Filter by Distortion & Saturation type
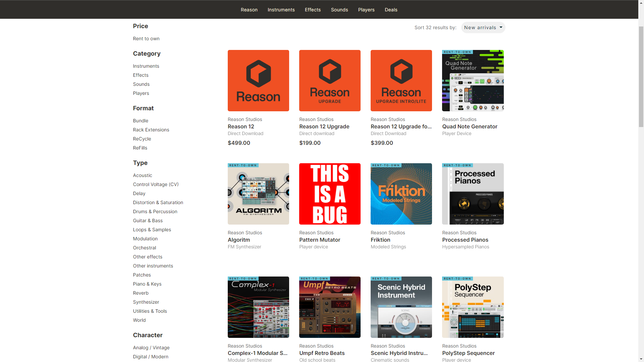Screen dimensions: 644x362 click(158, 202)
